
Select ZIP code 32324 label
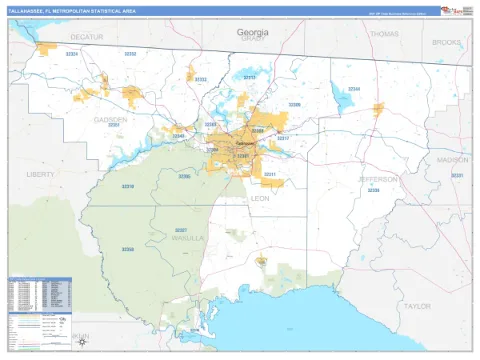coord(72,54)
